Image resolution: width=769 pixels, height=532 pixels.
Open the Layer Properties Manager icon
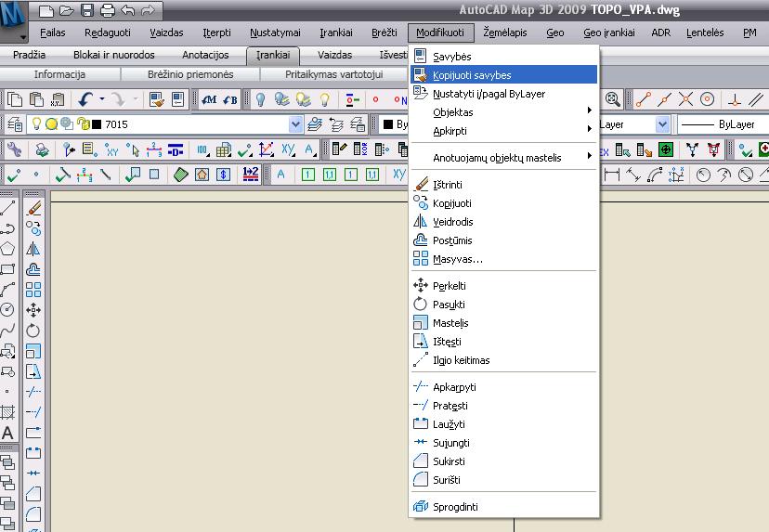(x=15, y=124)
